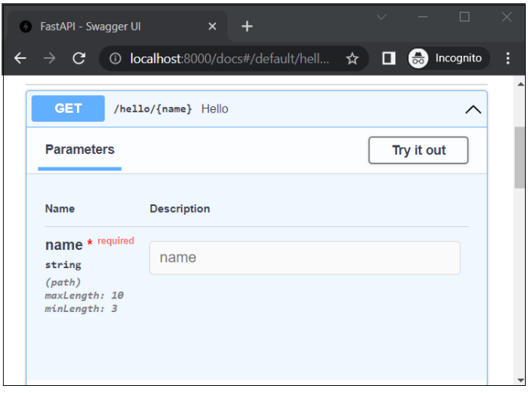
Task: Bookmark this page with star icon
Action: pyautogui.click(x=352, y=58)
